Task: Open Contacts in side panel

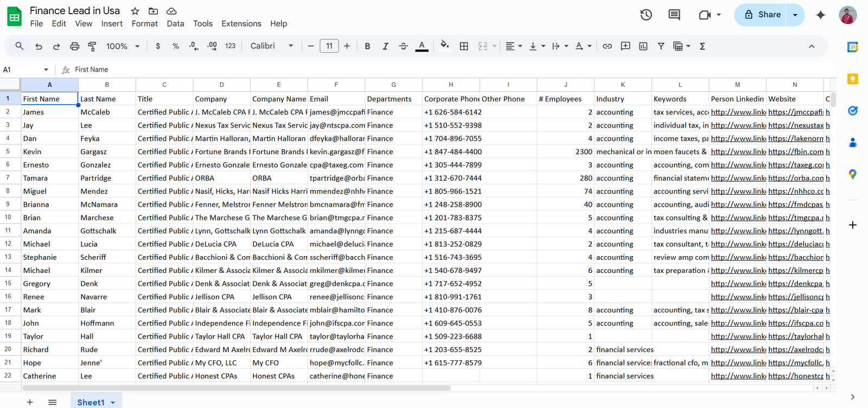Action: (x=853, y=143)
